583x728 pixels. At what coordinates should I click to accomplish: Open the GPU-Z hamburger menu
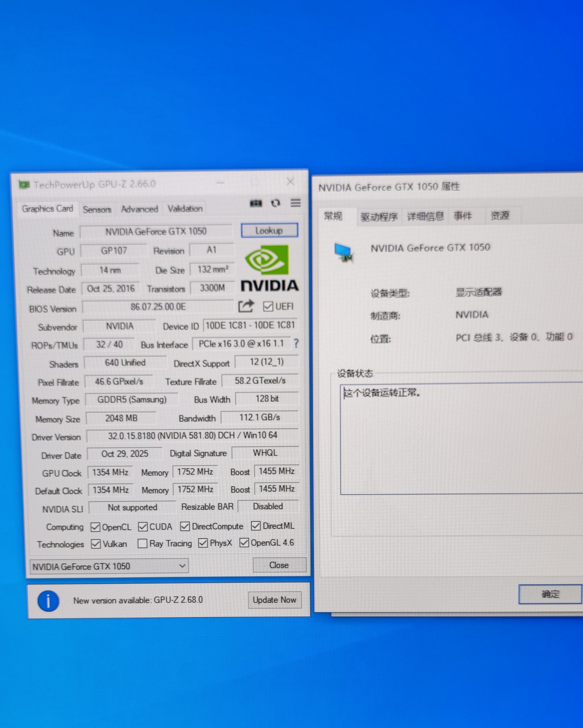(x=295, y=203)
